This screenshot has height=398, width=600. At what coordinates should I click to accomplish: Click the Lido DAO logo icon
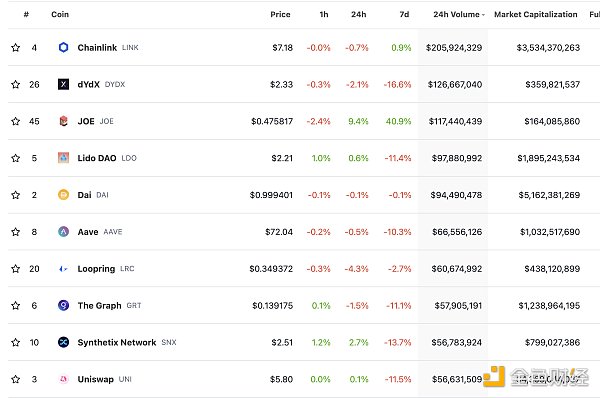[x=64, y=158]
